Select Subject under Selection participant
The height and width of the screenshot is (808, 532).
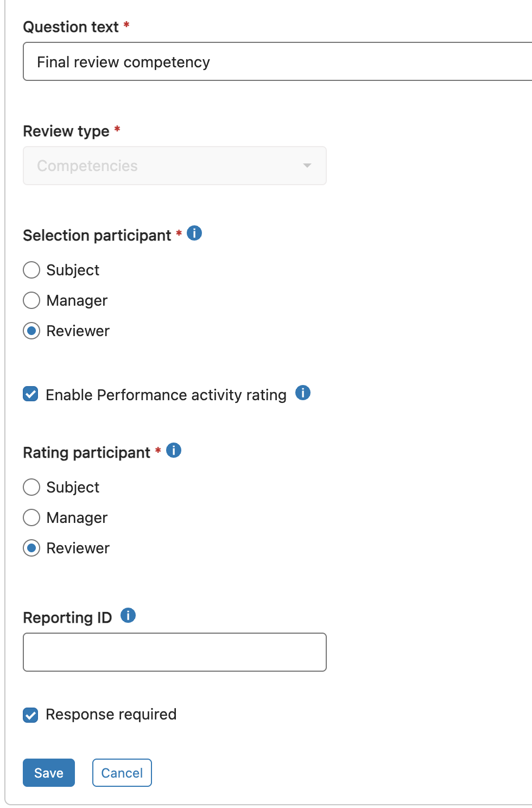point(31,270)
